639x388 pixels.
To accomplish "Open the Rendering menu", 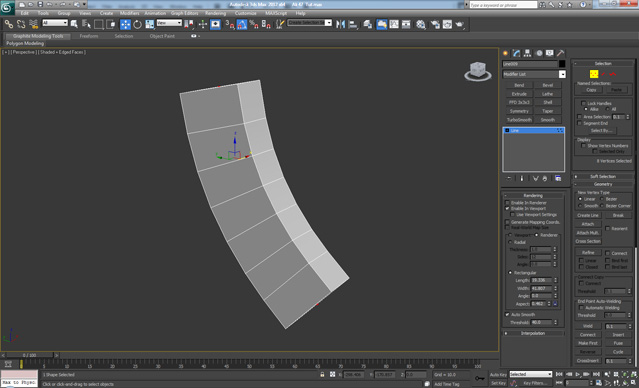I will (216, 13).
